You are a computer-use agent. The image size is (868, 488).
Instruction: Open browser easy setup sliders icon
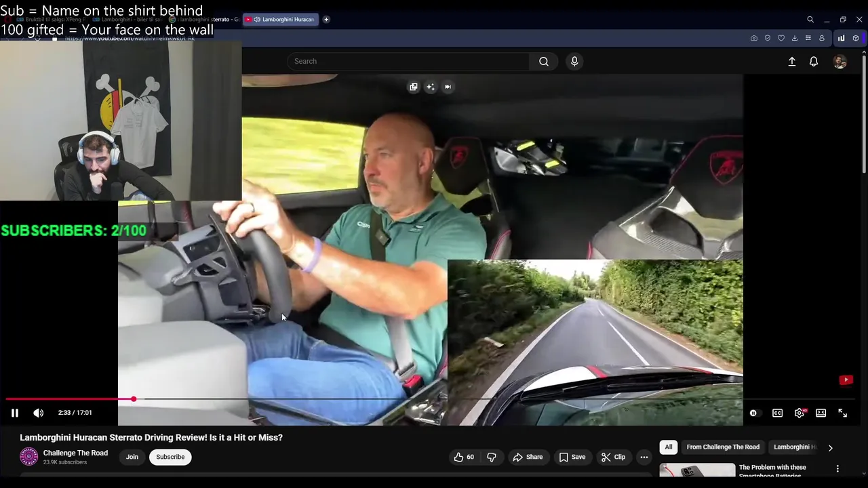808,38
